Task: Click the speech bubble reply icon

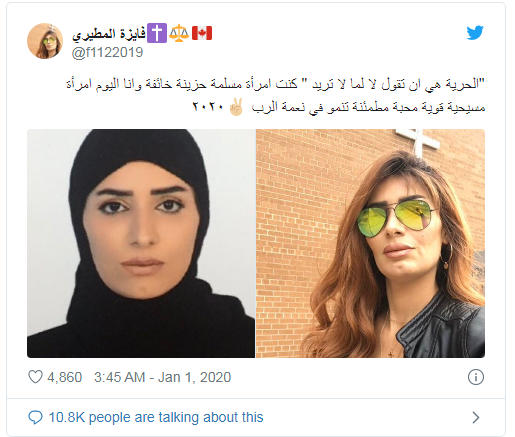Action: (35, 417)
